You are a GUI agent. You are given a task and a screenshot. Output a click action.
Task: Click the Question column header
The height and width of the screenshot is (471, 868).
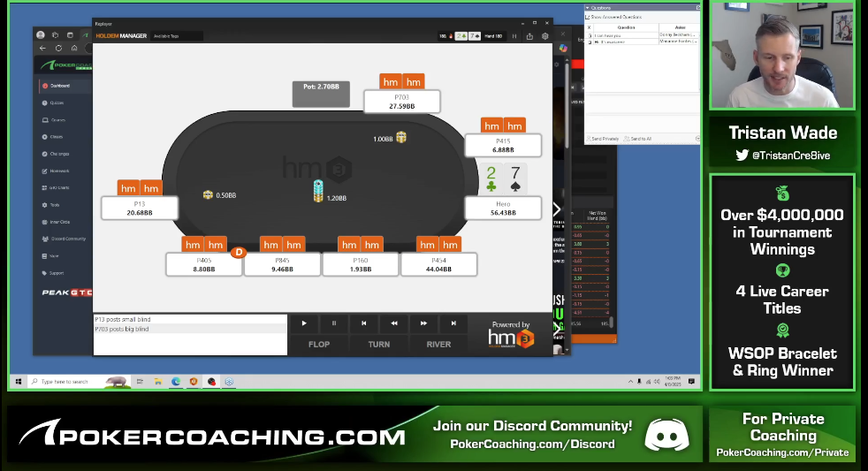click(626, 27)
